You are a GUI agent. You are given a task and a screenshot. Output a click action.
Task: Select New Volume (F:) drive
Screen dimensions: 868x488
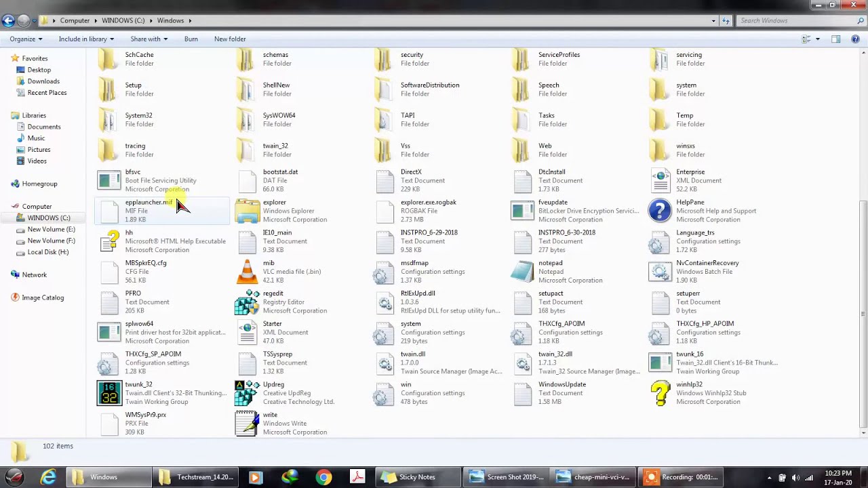pos(51,241)
